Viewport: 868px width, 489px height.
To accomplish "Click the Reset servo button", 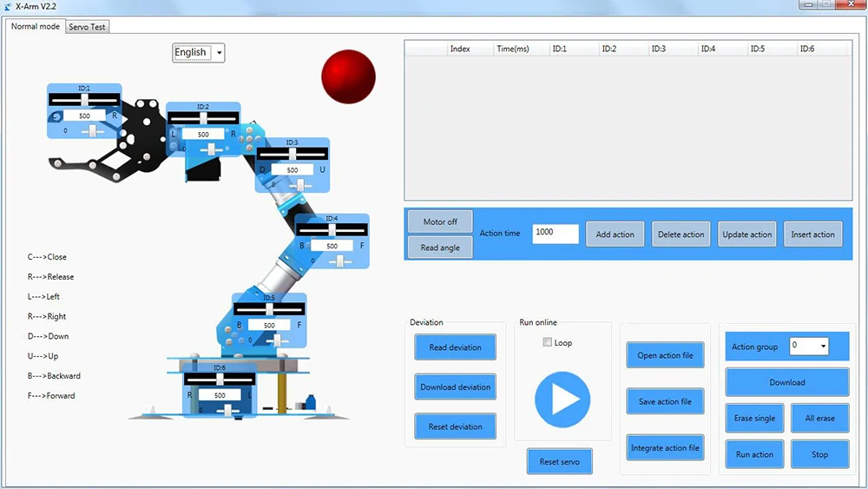I will click(x=560, y=461).
